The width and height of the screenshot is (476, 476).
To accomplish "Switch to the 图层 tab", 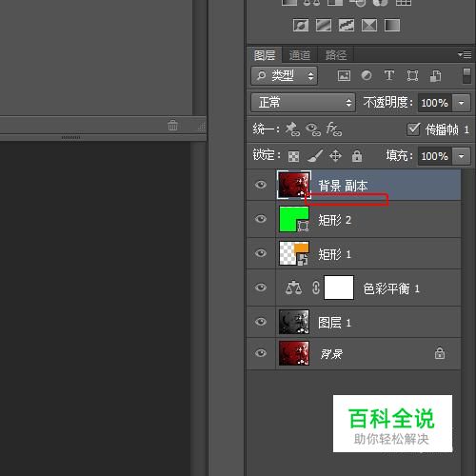I will tap(265, 55).
